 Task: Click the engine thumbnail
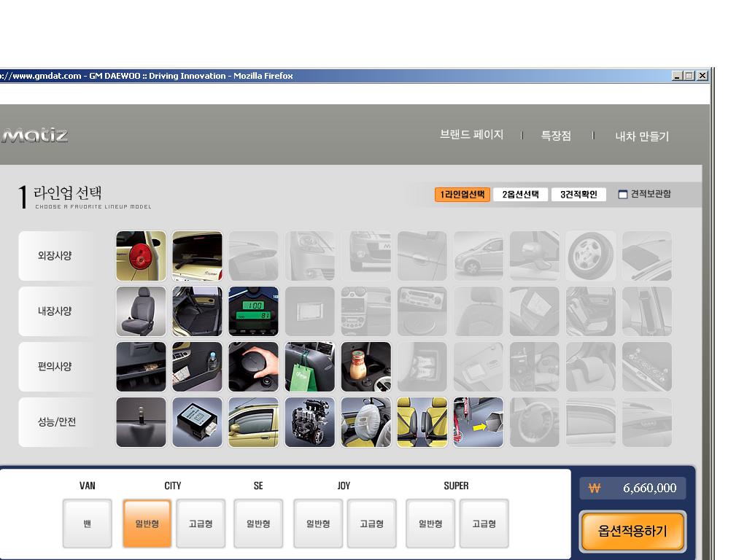coord(309,422)
